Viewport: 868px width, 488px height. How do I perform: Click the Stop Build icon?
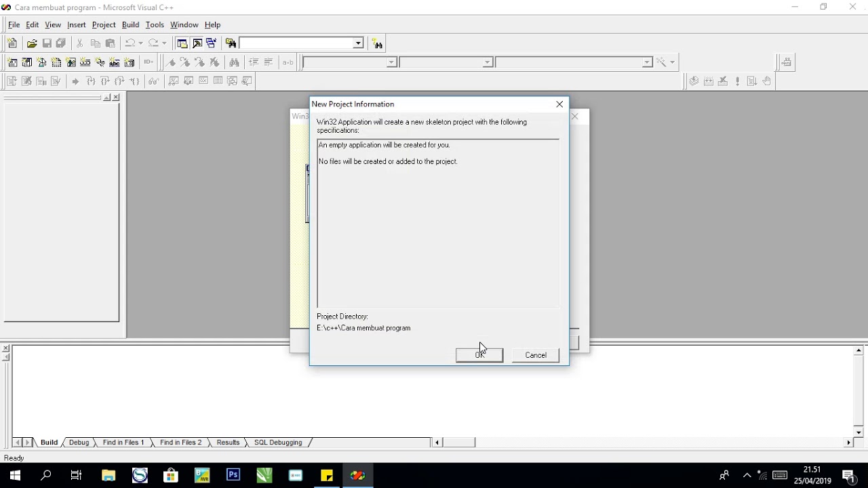coord(723,81)
